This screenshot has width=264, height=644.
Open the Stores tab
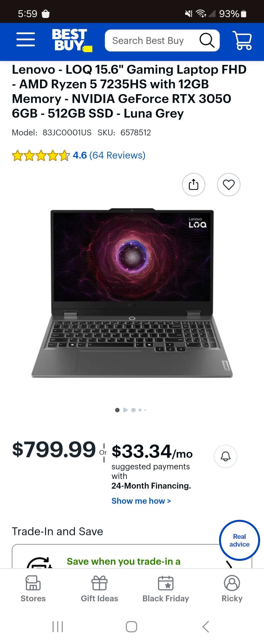tap(33, 589)
